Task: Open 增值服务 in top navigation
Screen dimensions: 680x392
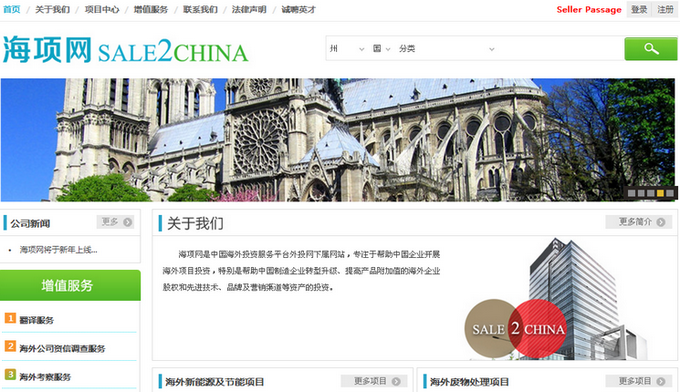Action: pyautogui.click(x=150, y=10)
